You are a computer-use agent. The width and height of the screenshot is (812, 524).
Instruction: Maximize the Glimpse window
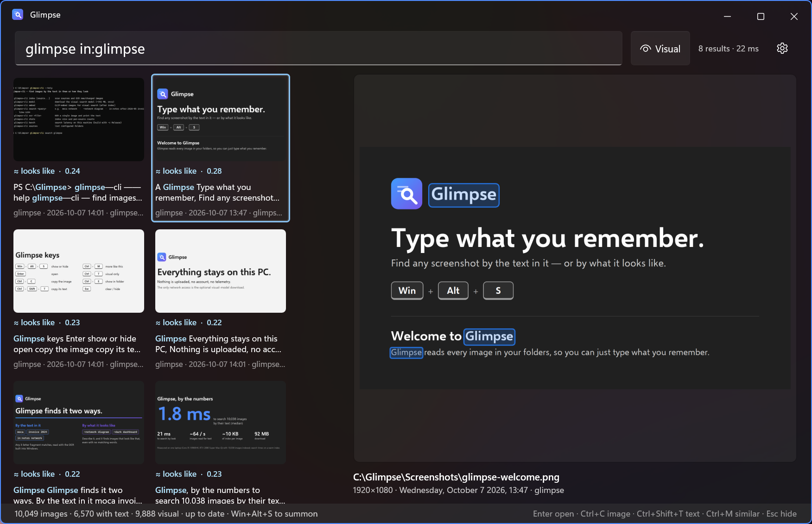[761, 16]
